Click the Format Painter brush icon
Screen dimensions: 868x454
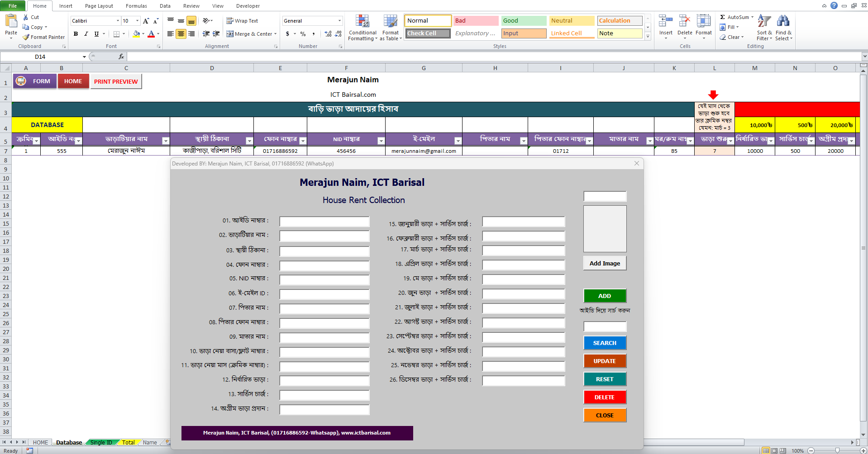click(x=26, y=37)
